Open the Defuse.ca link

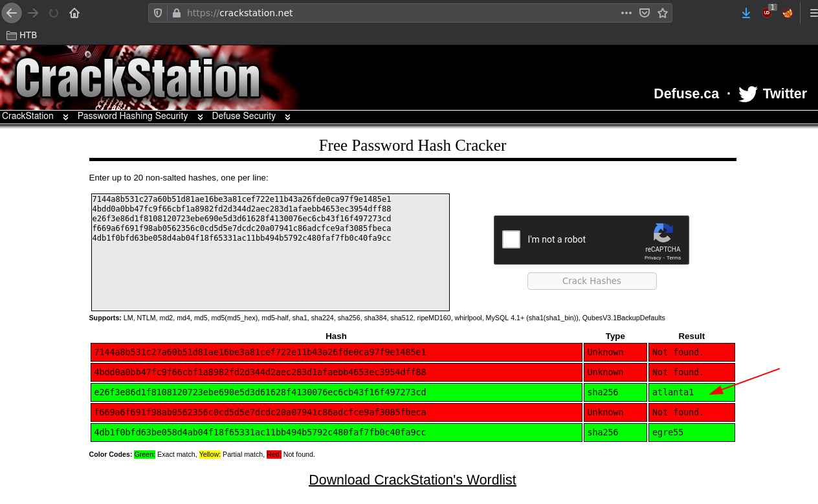pos(686,94)
